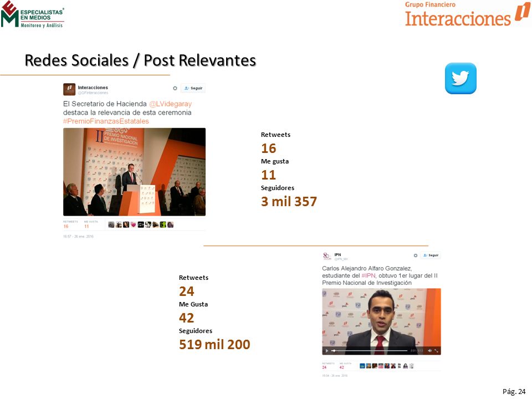Click the blue Twitter bird icon

(461, 78)
